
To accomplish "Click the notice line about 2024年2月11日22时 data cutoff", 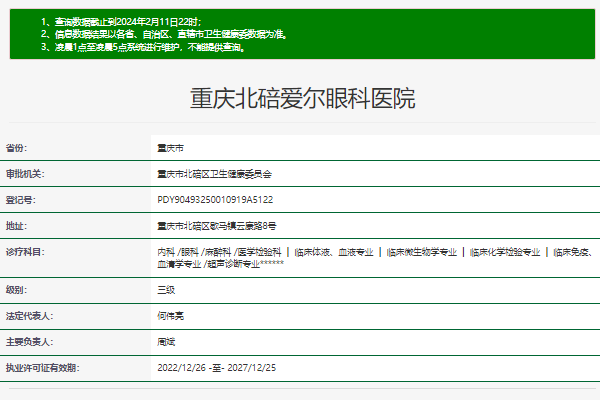I will point(121,22).
